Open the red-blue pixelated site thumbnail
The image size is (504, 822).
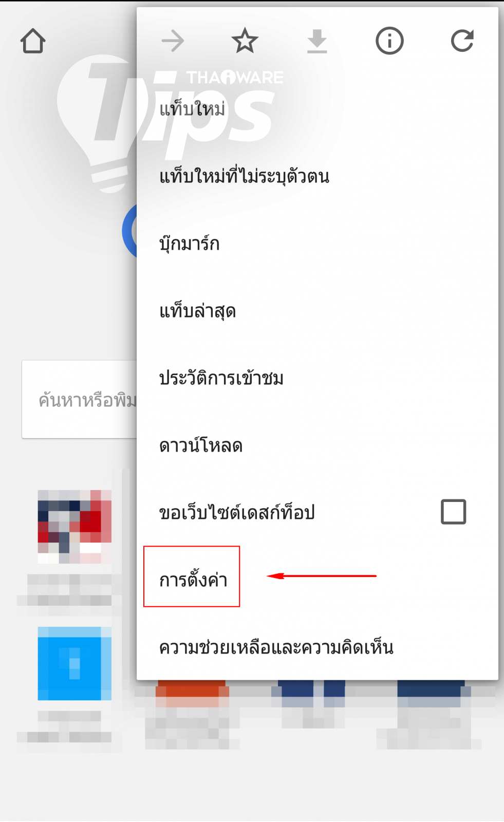(74, 527)
